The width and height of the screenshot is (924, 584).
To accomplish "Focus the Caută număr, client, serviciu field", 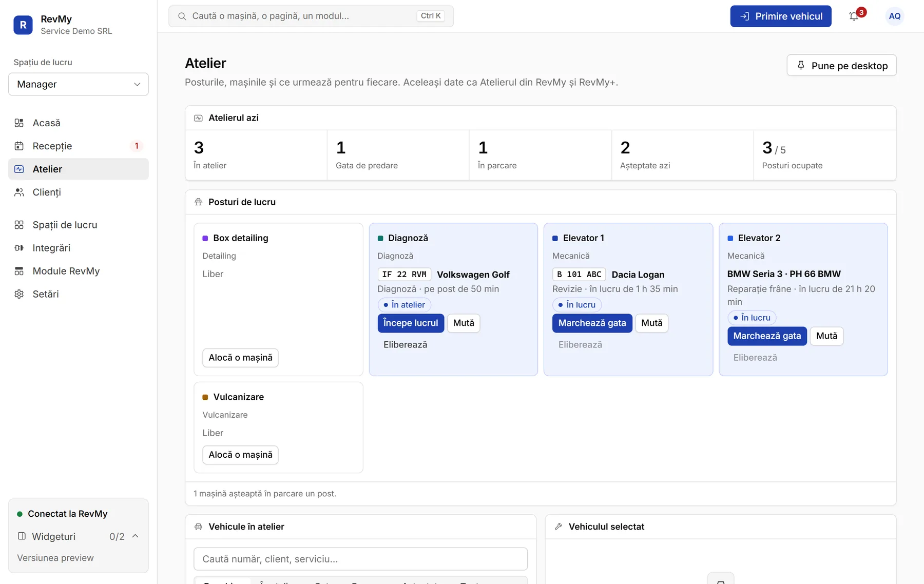I will (x=360, y=559).
